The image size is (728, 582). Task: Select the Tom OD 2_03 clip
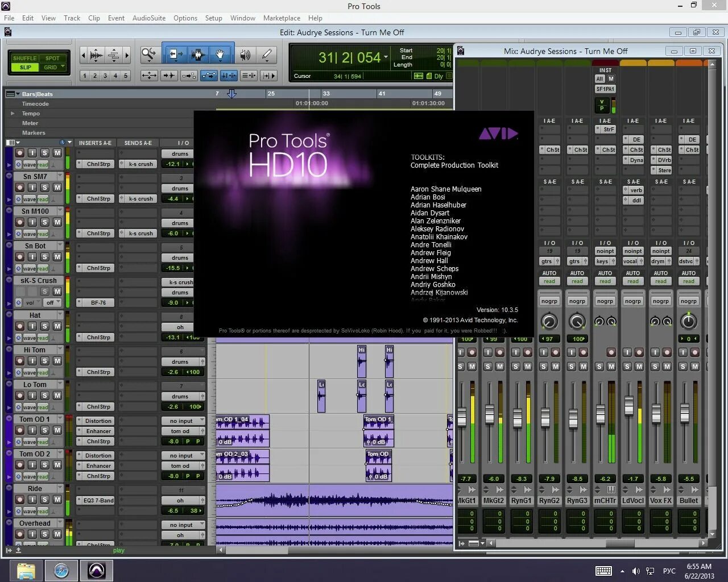click(242, 465)
